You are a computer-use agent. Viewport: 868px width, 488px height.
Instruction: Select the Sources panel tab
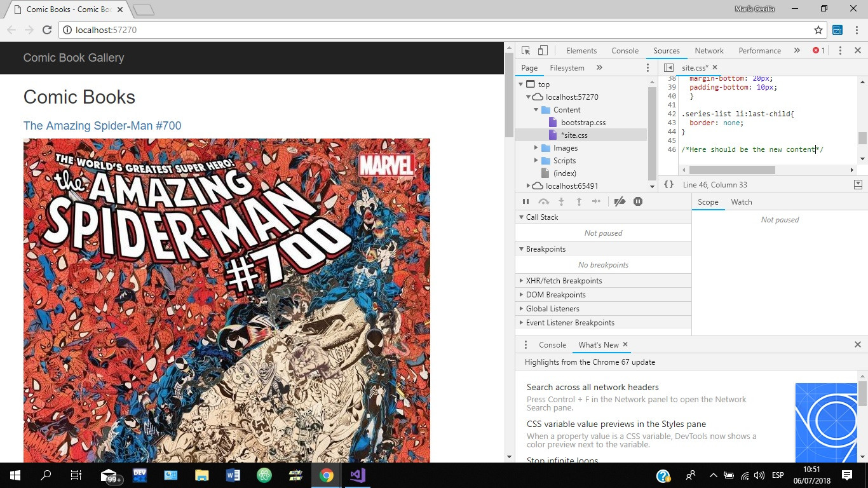click(667, 51)
